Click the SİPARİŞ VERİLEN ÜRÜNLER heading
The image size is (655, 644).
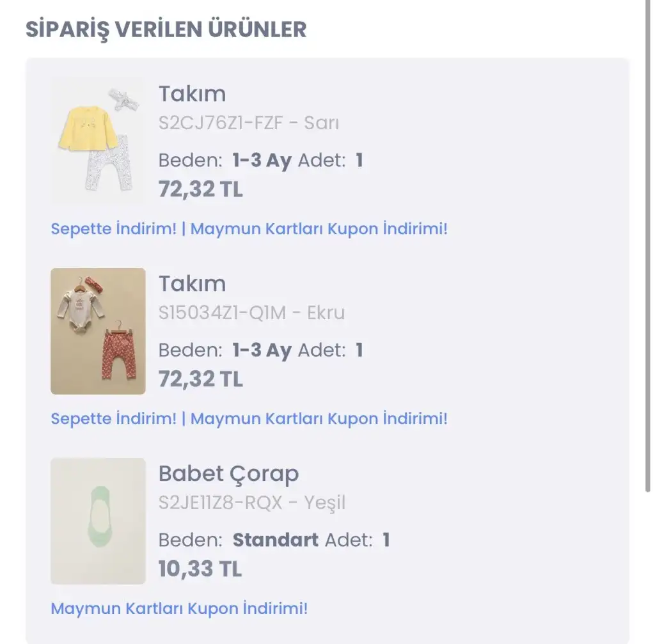click(x=166, y=30)
